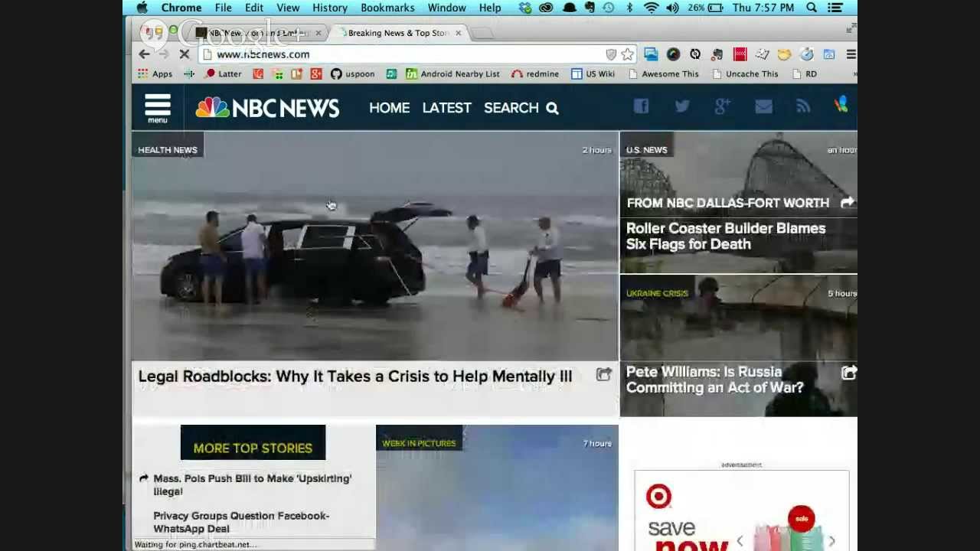Viewport: 980px width, 551px height.
Task: Click the U.S. NEWS category label
Action: click(647, 150)
